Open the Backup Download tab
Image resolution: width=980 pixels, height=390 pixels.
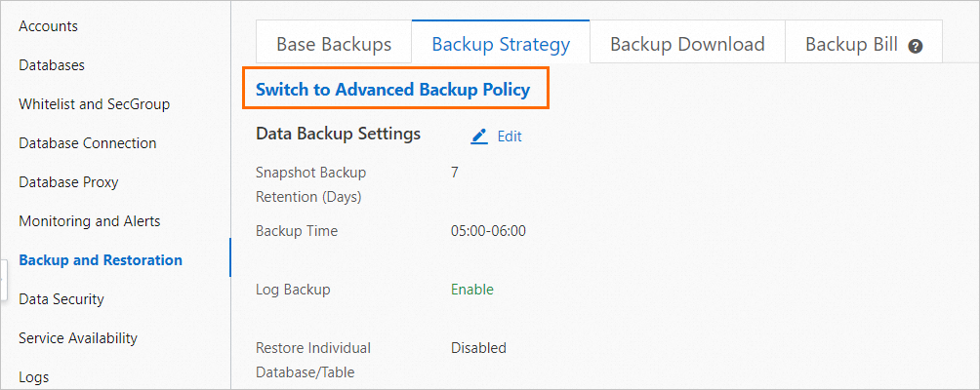tap(687, 44)
